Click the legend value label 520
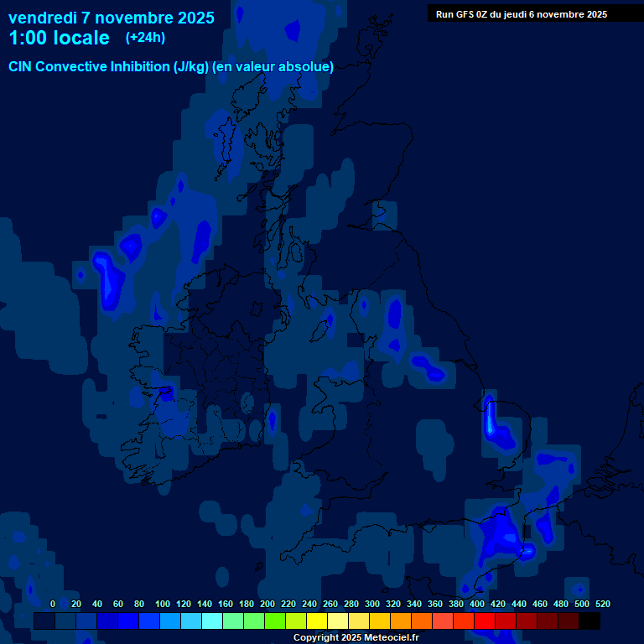The image size is (644, 644). 602,604
